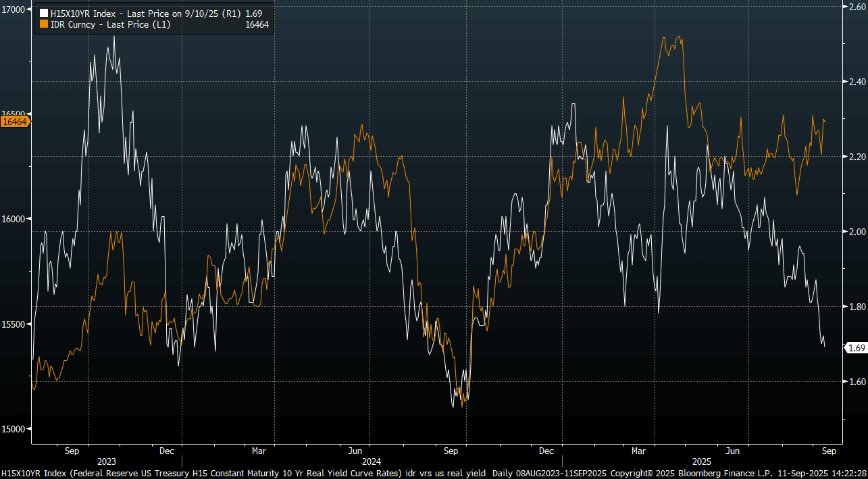Click the orange IDR Curncy legend square
The width and height of the screenshot is (868, 479).
[x=44, y=24]
